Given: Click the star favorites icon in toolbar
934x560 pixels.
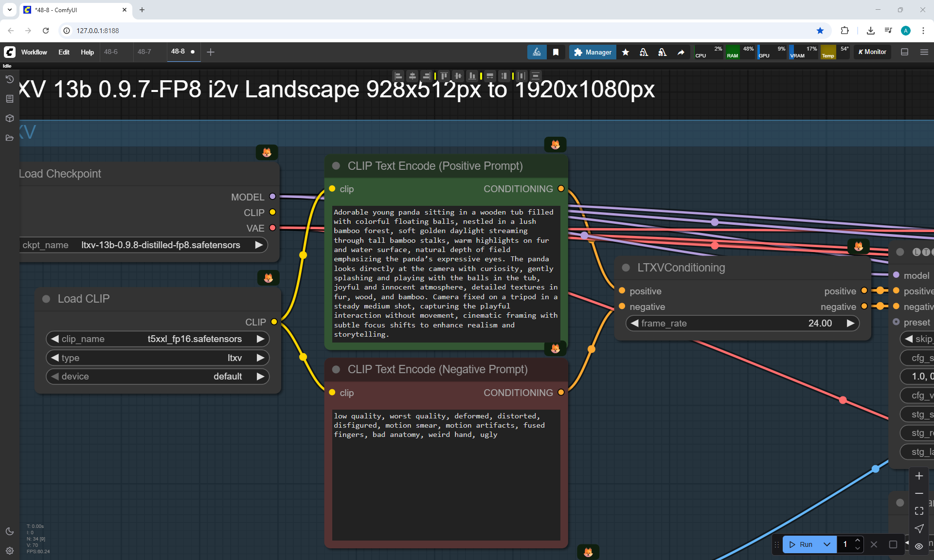Looking at the screenshot, I should [626, 52].
